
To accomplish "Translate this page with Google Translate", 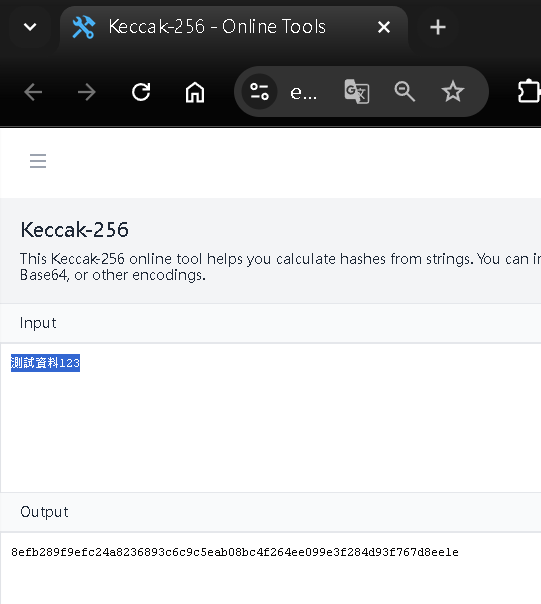I will coord(357,92).
